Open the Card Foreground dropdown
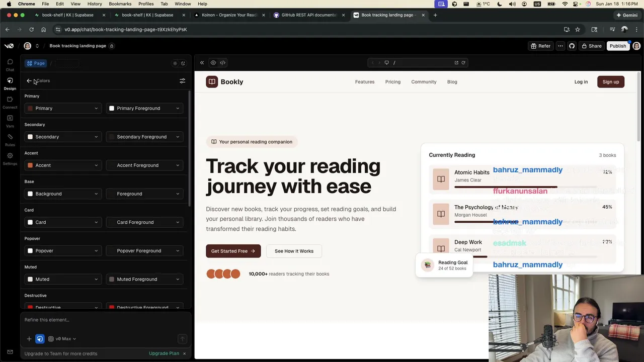Screen dimensions: 644x362 144,222
